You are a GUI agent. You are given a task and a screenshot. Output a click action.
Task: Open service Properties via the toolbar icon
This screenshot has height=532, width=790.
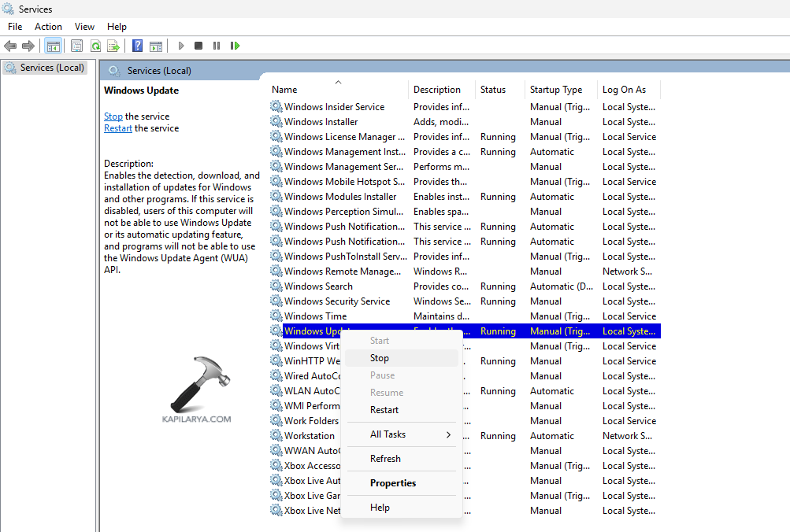(x=76, y=46)
